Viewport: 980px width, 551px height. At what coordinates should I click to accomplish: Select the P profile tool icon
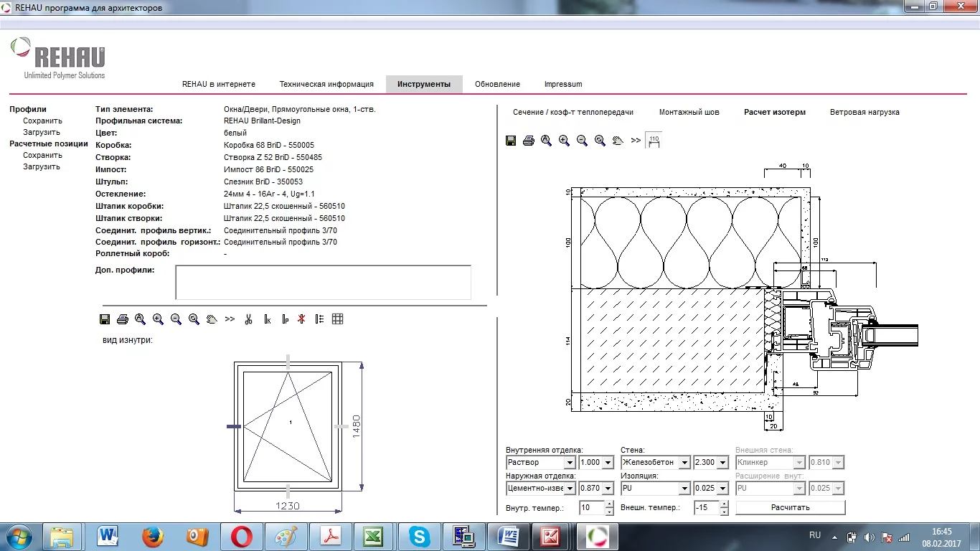click(x=285, y=319)
